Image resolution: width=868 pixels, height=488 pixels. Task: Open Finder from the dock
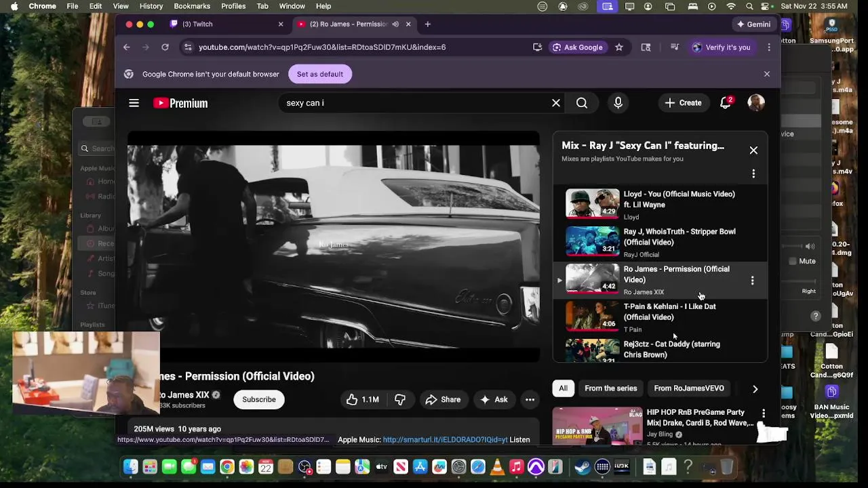coord(130,467)
